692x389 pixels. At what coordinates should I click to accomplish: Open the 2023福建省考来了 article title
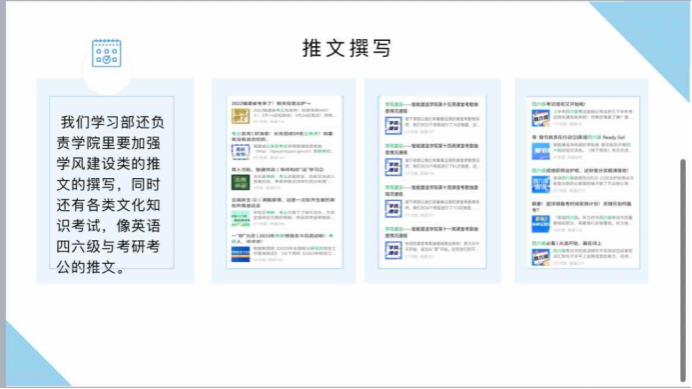tap(271, 103)
